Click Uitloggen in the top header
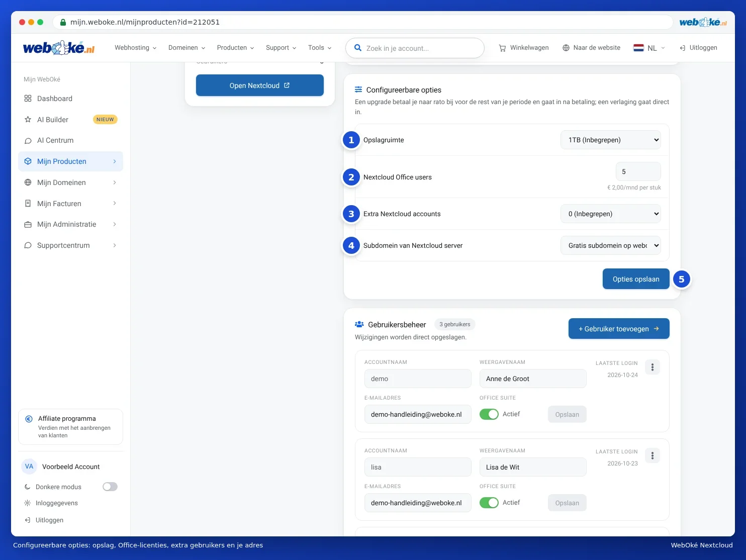Screen dimensions: 746x560 (698, 48)
